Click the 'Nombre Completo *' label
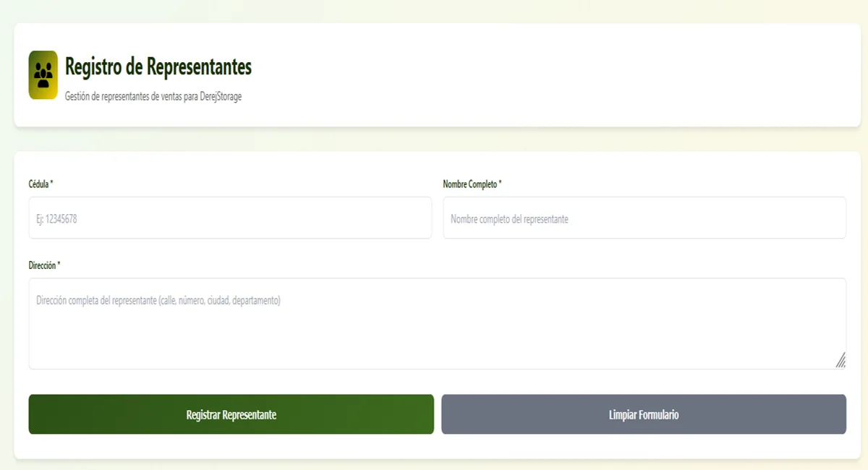This screenshot has width=868, height=470. pos(472,184)
